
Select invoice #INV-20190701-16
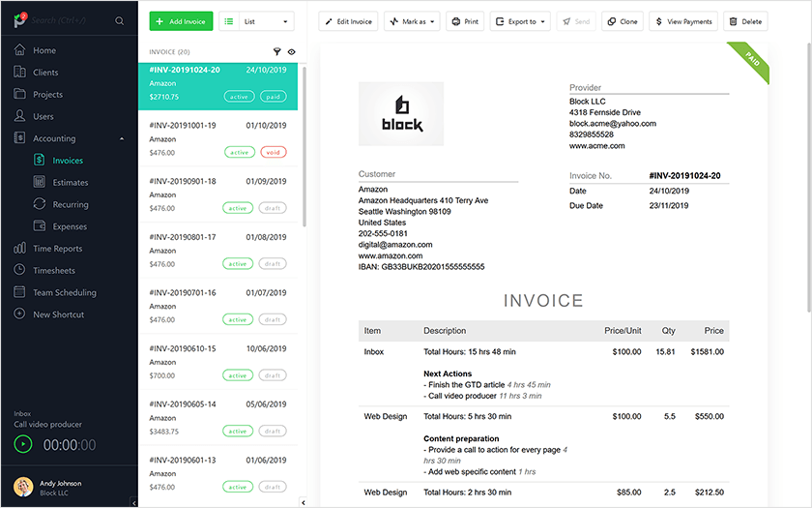[218, 306]
